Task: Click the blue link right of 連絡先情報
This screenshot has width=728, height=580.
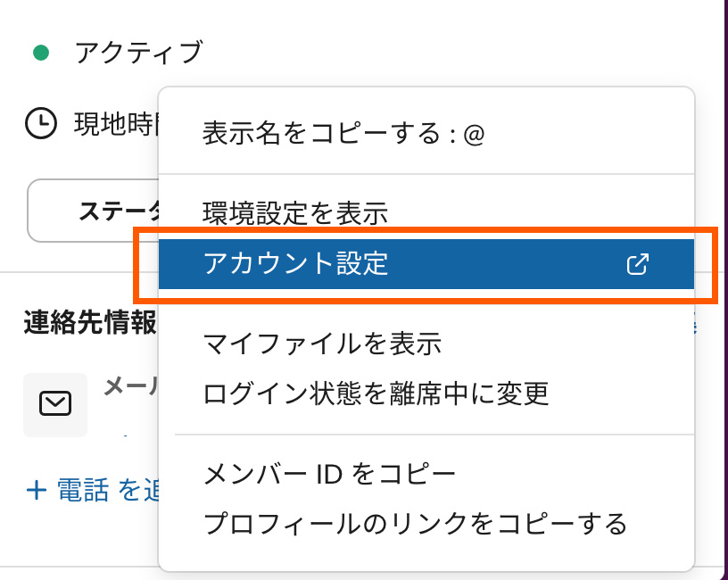Action: 695,327
